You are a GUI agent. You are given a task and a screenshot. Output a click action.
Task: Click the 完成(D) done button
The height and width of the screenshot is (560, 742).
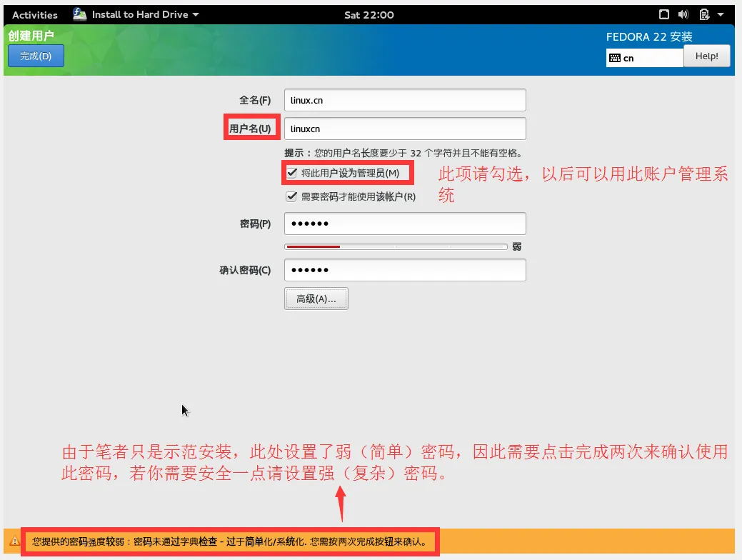click(36, 56)
